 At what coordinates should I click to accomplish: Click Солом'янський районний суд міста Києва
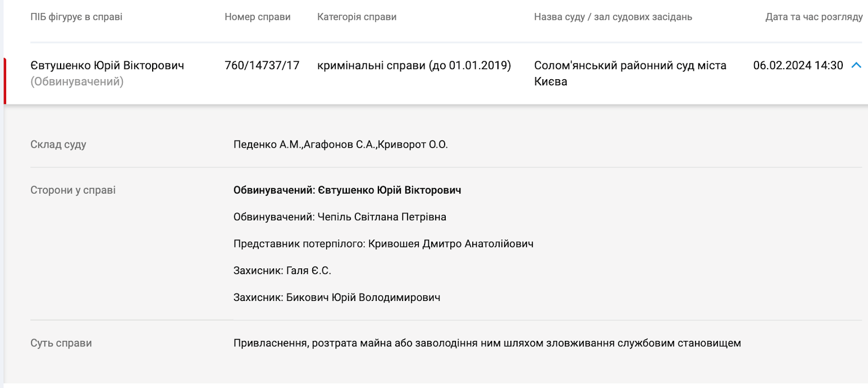[x=630, y=73]
